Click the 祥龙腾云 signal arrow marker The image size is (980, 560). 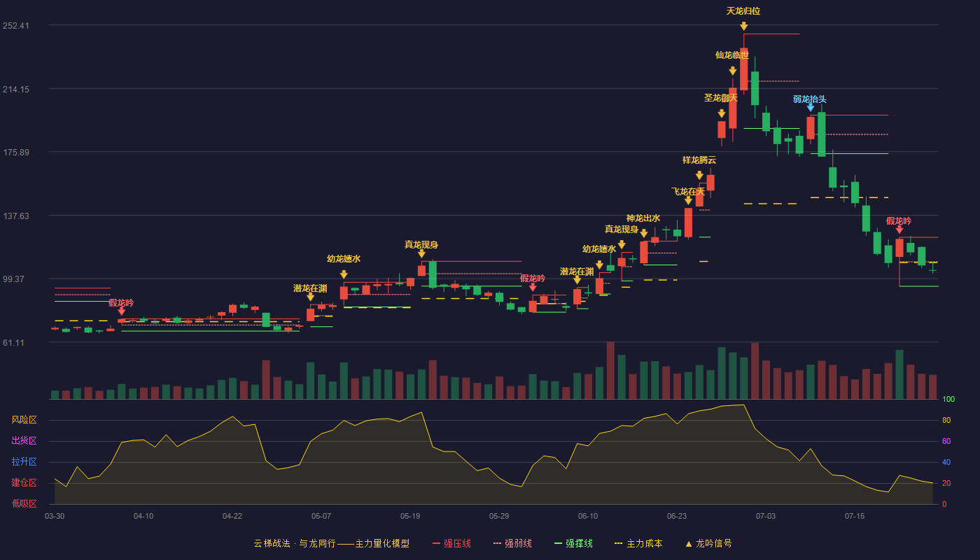pos(699,176)
